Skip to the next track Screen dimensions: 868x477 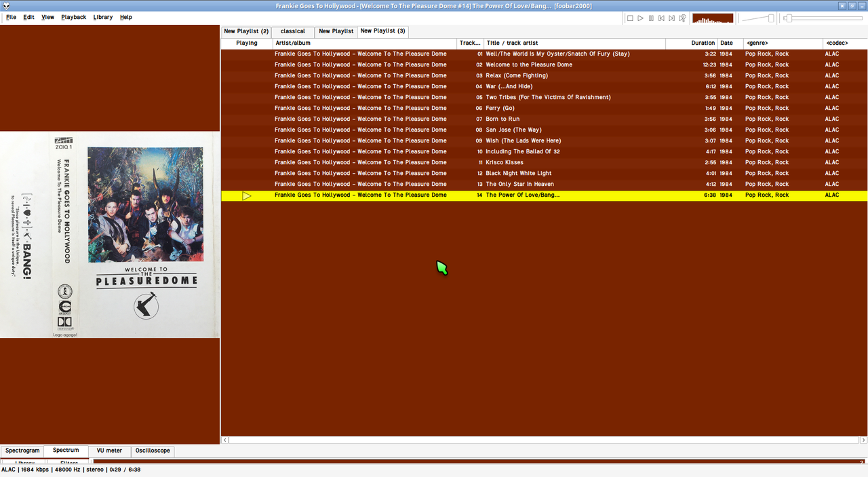(x=671, y=18)
